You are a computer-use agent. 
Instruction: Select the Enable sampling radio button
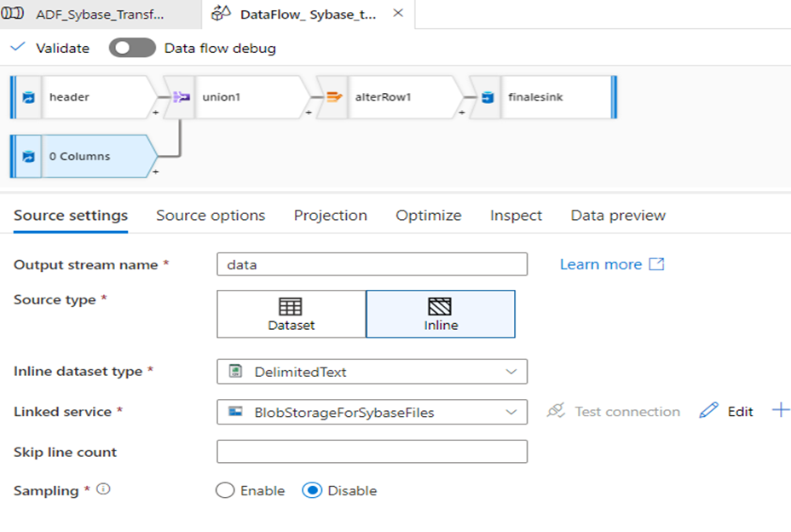[225, 490]
